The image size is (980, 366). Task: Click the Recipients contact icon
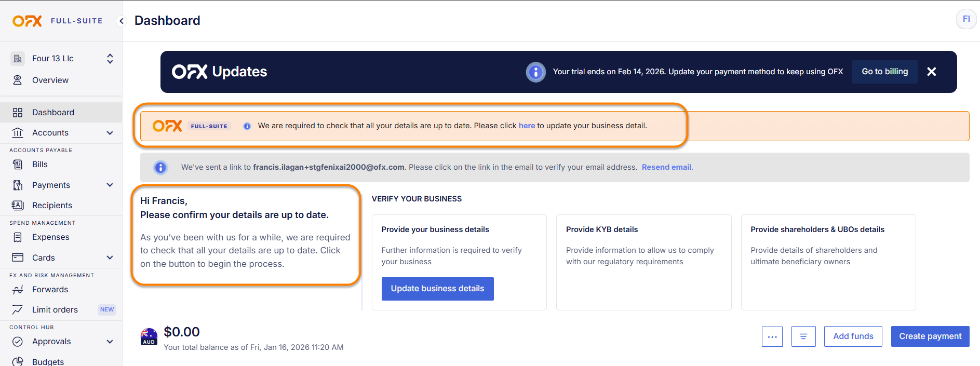pos(18,206)
